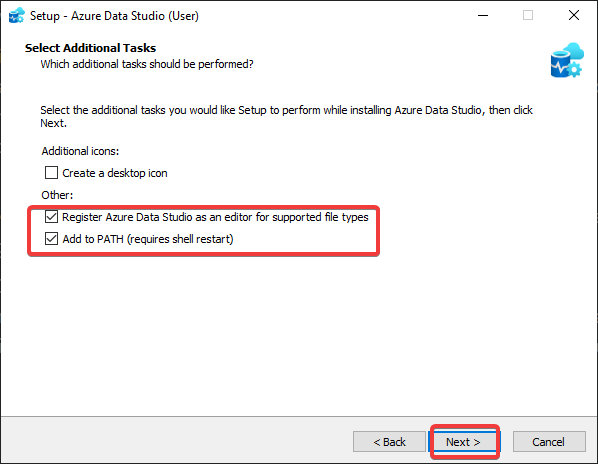
Task: Minimize the Setup window
Action: pos(483,16)
